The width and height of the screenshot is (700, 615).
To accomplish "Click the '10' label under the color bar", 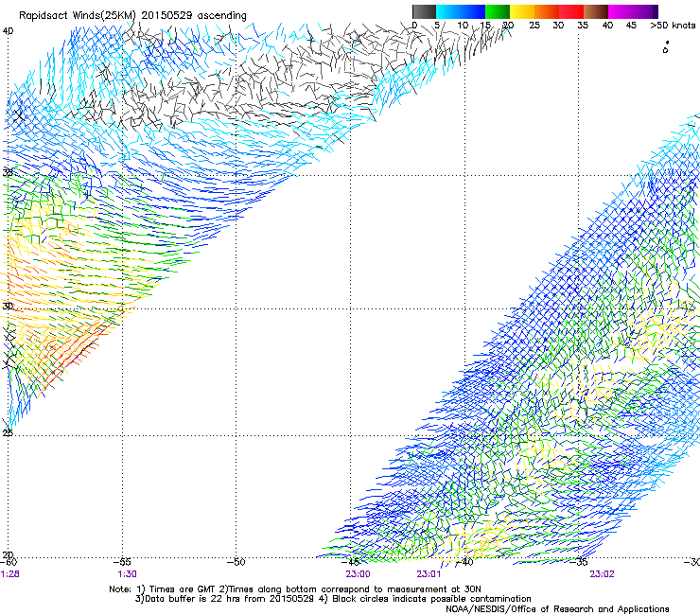I will 463,26.
